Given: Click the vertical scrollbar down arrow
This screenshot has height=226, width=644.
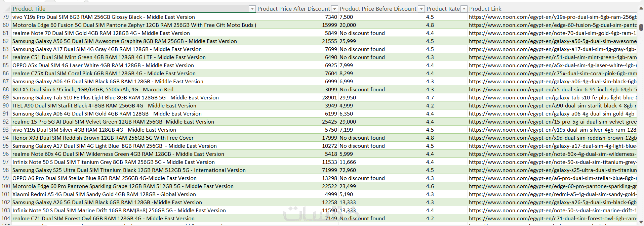Looking at the screenshot, I should pos(641,222).
